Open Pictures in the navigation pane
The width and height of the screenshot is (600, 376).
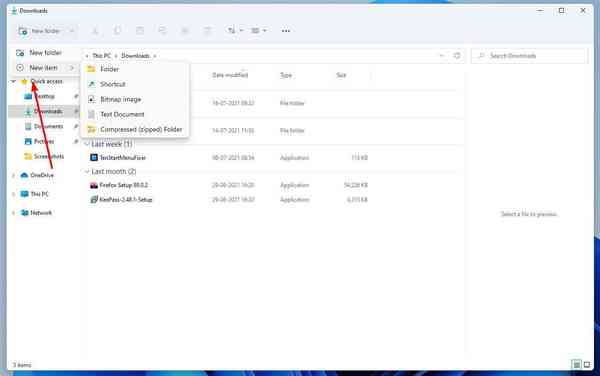44,142
